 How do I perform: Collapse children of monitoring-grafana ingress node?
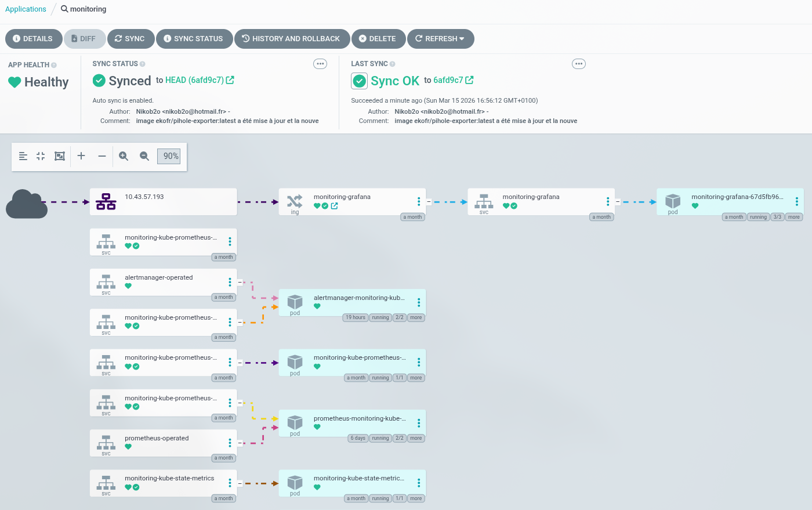pos(429,202)
